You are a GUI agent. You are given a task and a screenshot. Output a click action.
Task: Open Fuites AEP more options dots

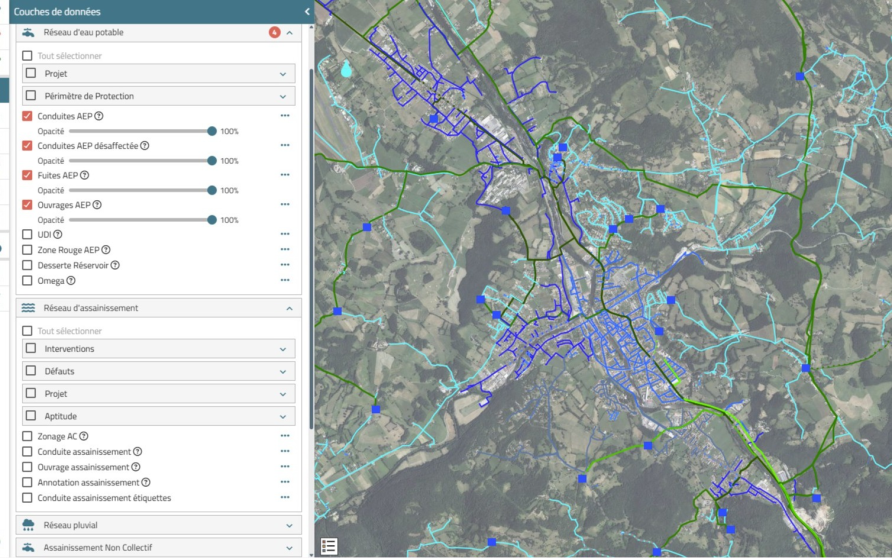(x=285, y=175)
